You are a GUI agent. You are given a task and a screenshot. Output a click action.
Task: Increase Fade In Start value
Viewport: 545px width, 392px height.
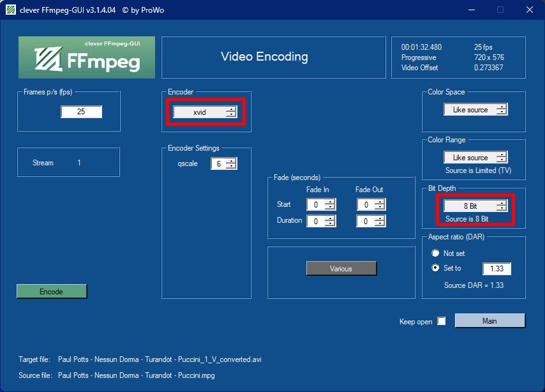(330, 202)
